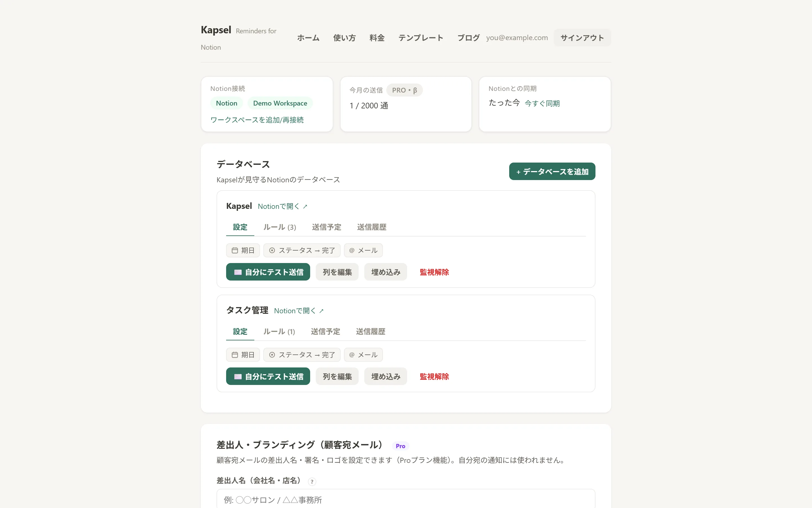Click 列を編集 in Kapsel database
The height and width of the screenshot is (508, 812).
pyautogui.click(x=337, y=272)
